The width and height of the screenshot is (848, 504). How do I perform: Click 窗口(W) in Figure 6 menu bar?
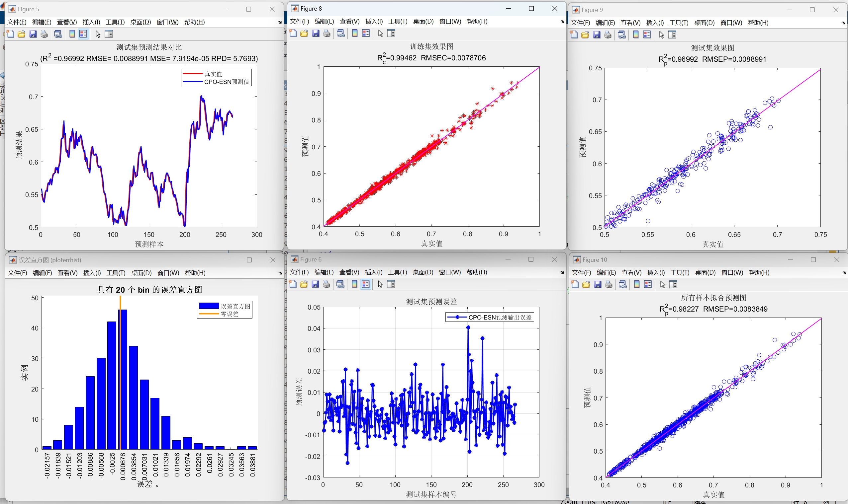tap(450, 272)
